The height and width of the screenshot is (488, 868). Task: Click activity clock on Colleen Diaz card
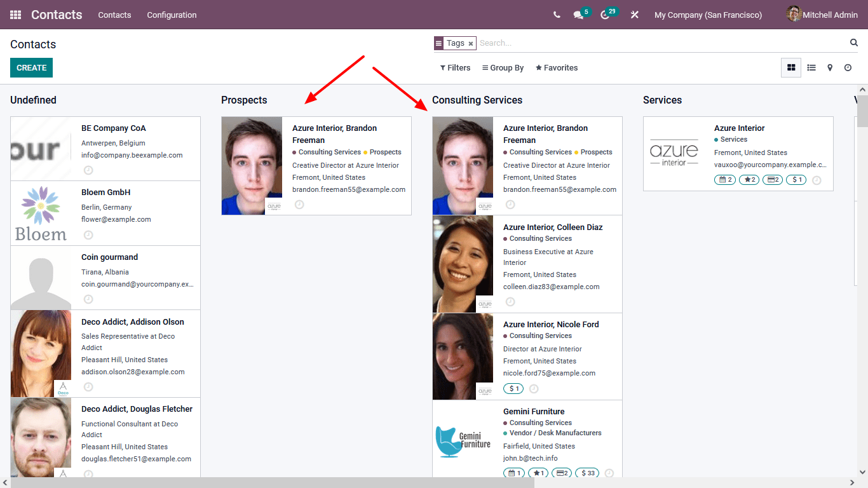pos(510,302)
